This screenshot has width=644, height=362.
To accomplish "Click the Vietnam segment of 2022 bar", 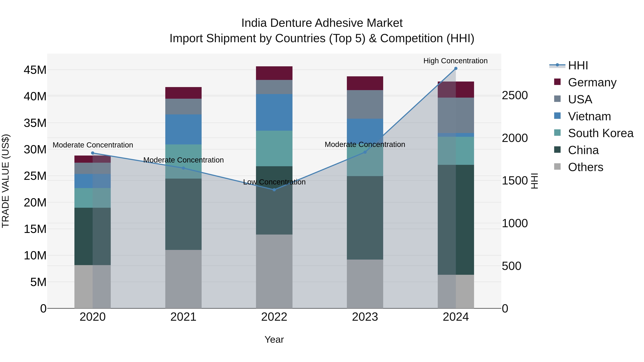I will tap(274, 112).
